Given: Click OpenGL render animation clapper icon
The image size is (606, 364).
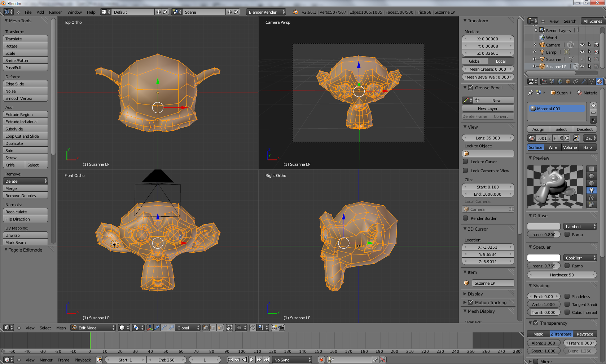Looking at the screenshot, I should [282, 328].
